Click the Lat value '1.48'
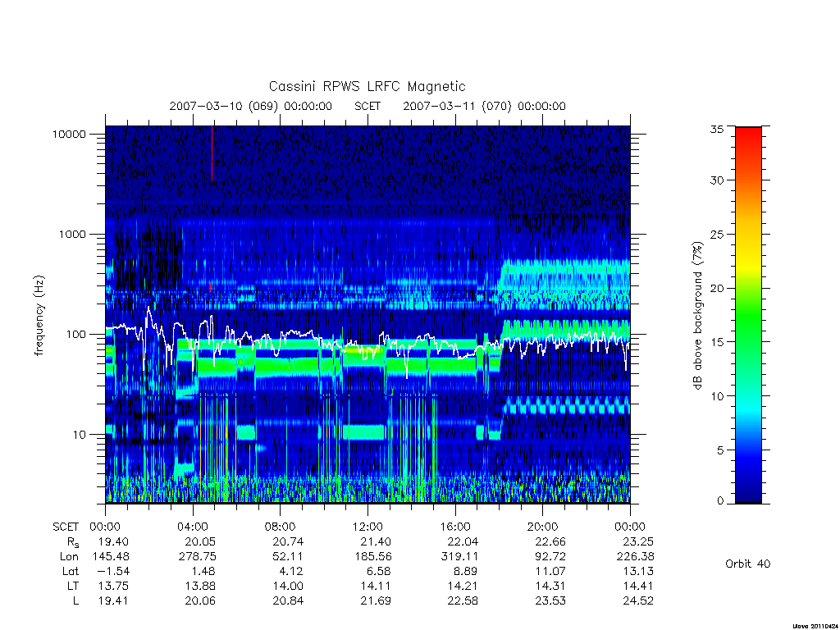The height and width of the screenshot is (630, 840). pyautogui.click(x=203, y=571)
